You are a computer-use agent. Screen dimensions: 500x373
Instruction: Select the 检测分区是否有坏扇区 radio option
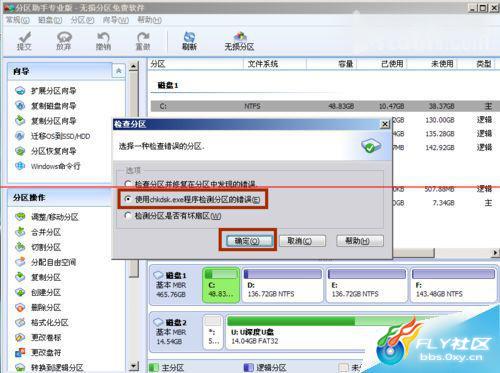click(128, 215)
